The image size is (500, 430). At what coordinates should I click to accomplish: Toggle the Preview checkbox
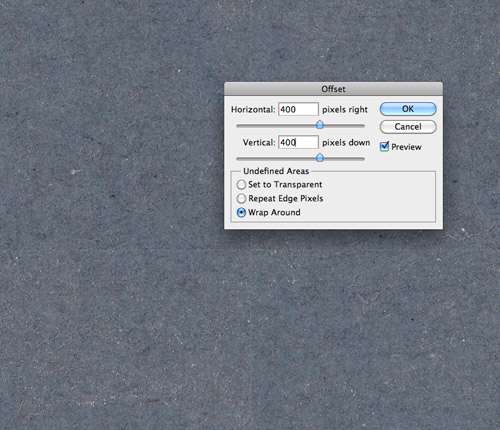[x=384, y=146]
